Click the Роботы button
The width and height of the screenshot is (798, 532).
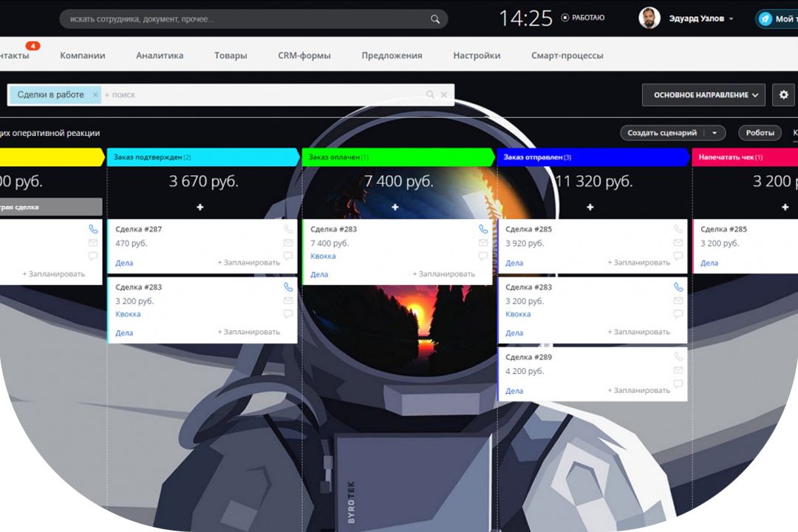[760, 133]
